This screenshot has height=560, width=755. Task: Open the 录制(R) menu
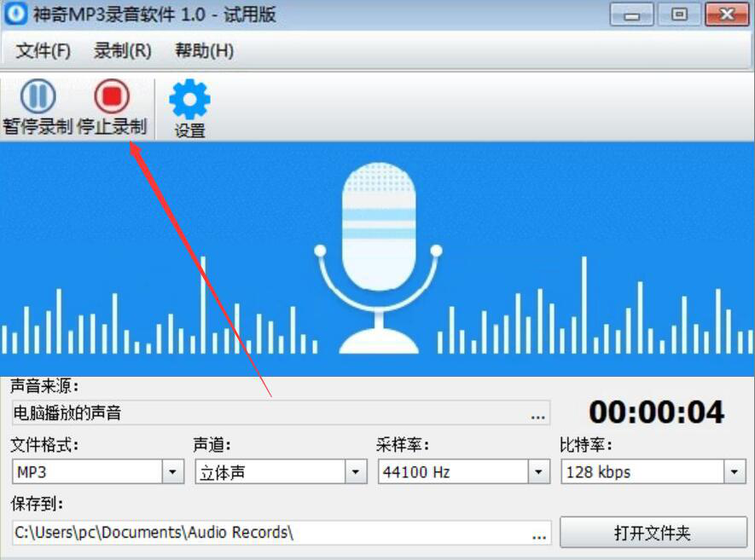click(x=122, y=50)
